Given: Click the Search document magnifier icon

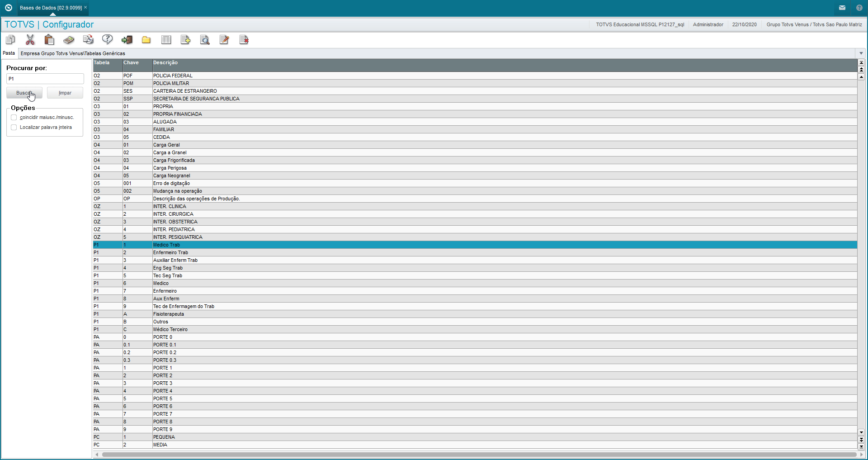Looking at the screenshot, I should [205, 40].
